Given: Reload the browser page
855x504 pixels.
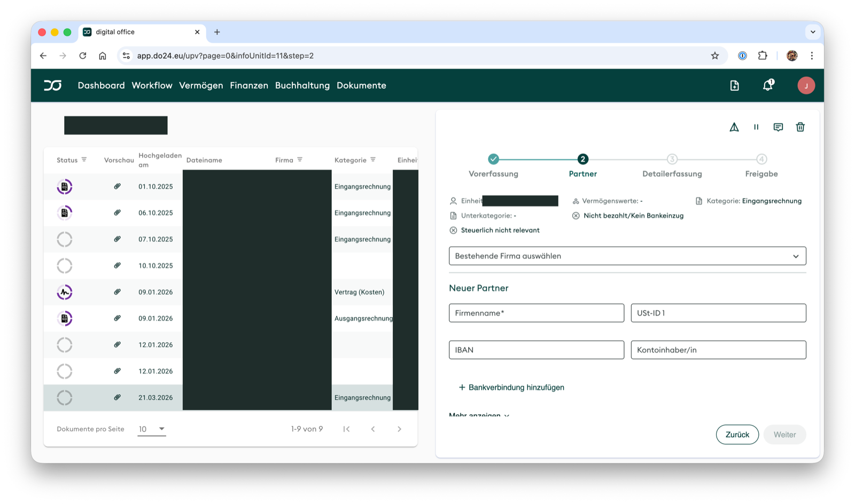Looking at the screenshot, I should [x=83, y=56].
